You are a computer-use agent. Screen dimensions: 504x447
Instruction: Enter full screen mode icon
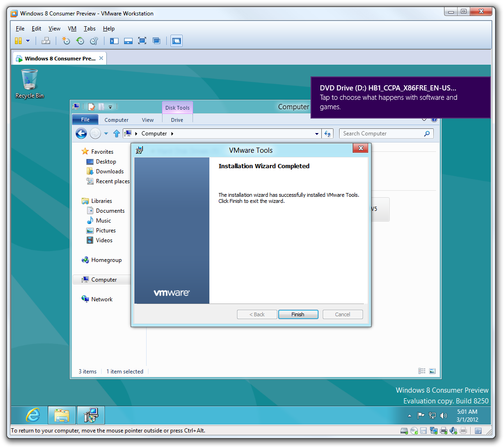coord(142,41)
